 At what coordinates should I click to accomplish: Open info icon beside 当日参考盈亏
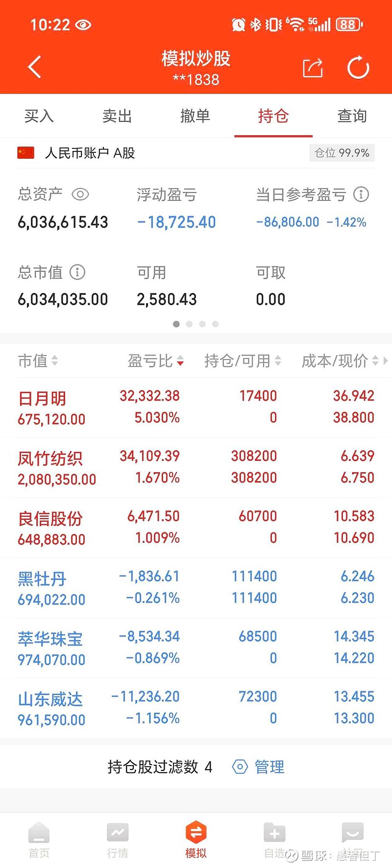pyautogui.click(x=361, y=194)
